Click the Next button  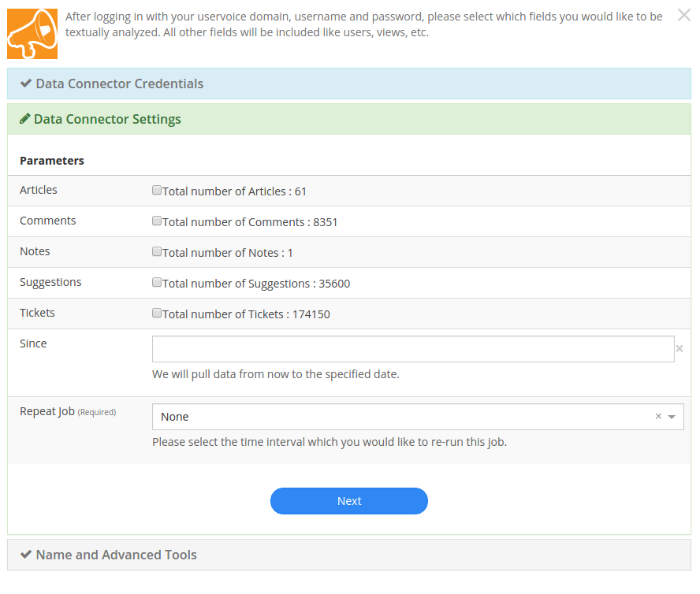[x=349, y=501]
